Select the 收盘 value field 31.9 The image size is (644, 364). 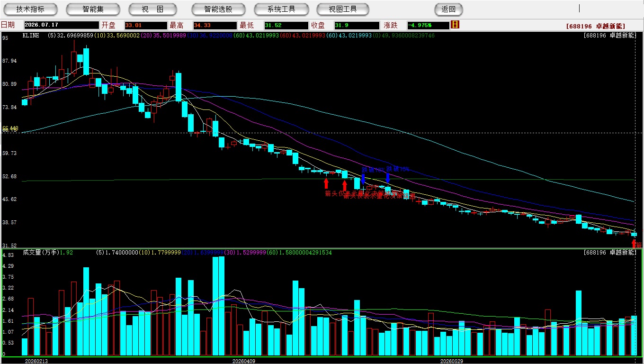click(357, 25)
